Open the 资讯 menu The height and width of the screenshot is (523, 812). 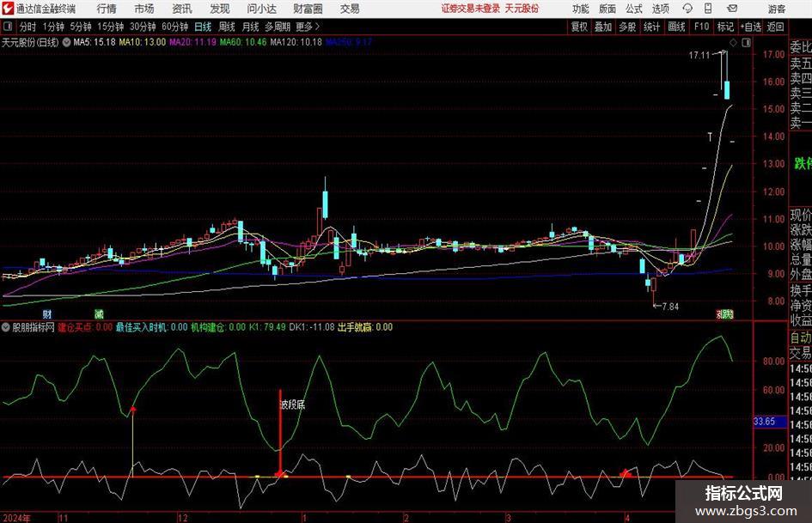pyautogui.click(x=182, y=9)
